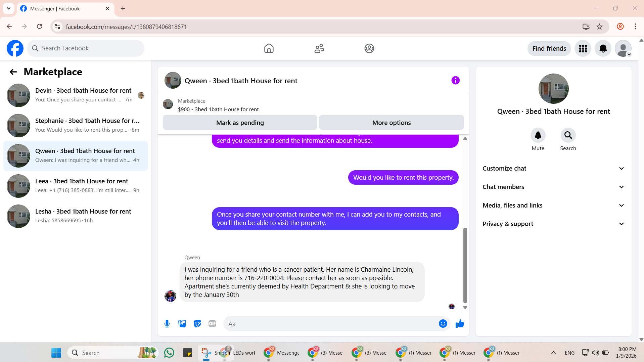Viewport: 644px width, 362px height.
Task: Click the chat scrollbar thumb
Action: tap(465, 265)
